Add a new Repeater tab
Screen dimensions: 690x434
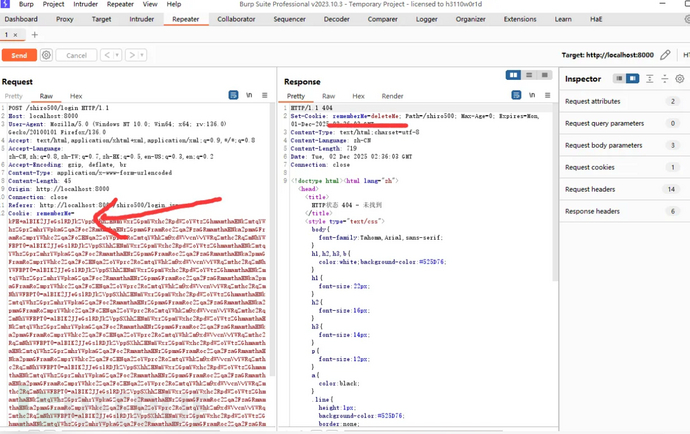pyautogui.click(x=34, y=34)
